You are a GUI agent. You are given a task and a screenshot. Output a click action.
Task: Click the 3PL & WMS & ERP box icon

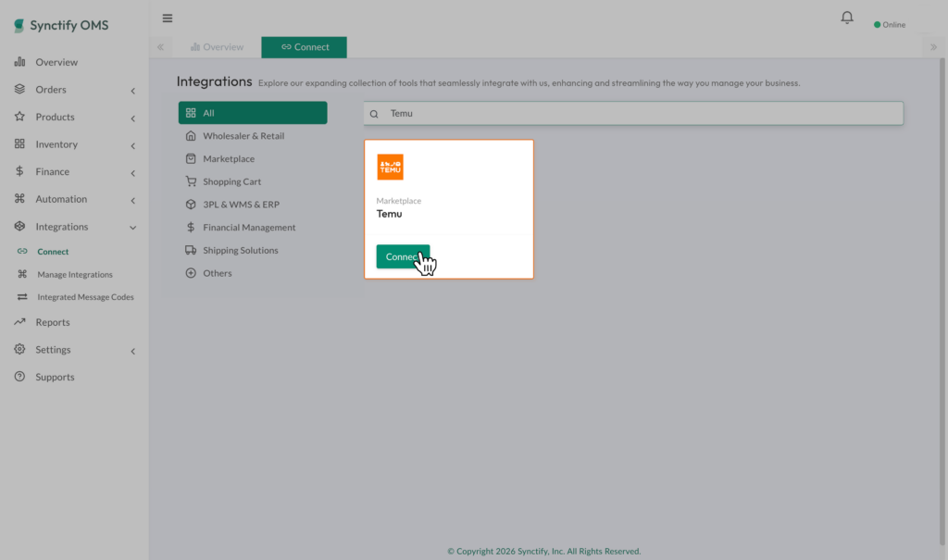[191, 205]
